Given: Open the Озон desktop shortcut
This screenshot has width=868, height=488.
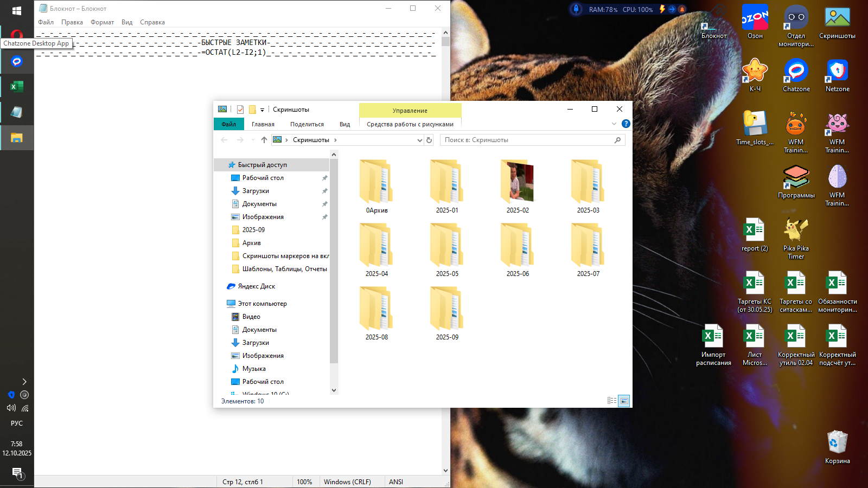Looking at the screenshot, I should click(x=755, y=22).
